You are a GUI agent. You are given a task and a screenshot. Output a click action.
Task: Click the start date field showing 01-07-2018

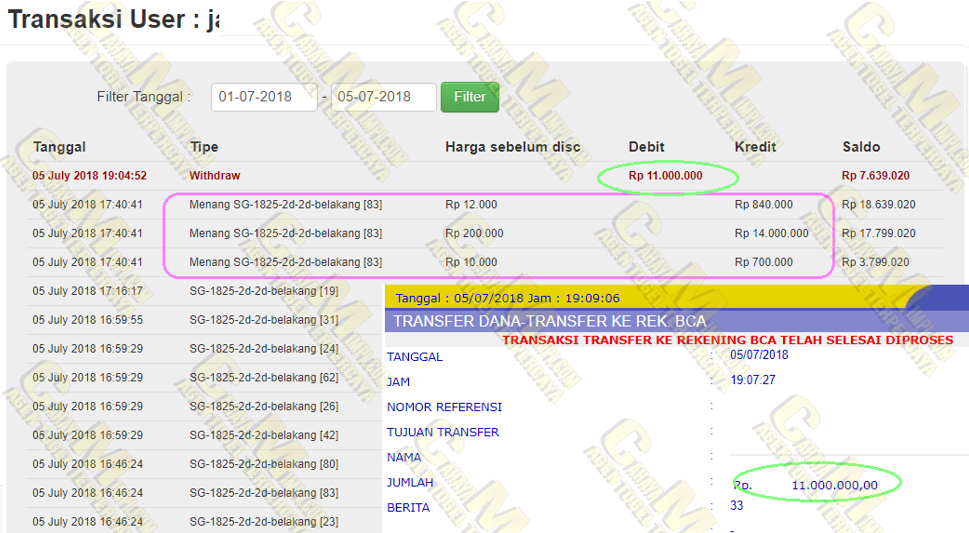[x=264, y=97]
